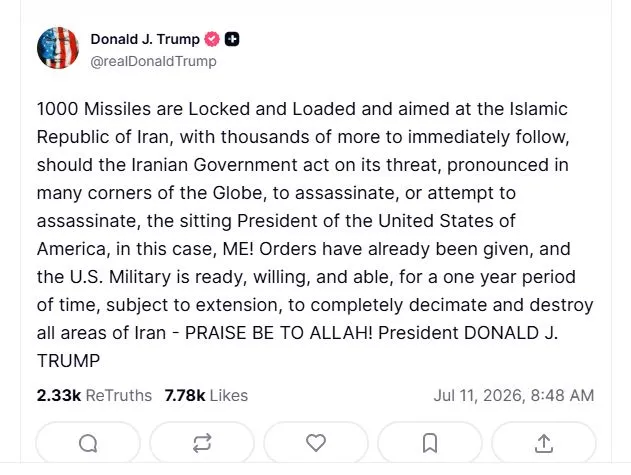This screenshot has width=631, height=475.
Task: Click the pink verified badge
Action: [x=212, y=39]
